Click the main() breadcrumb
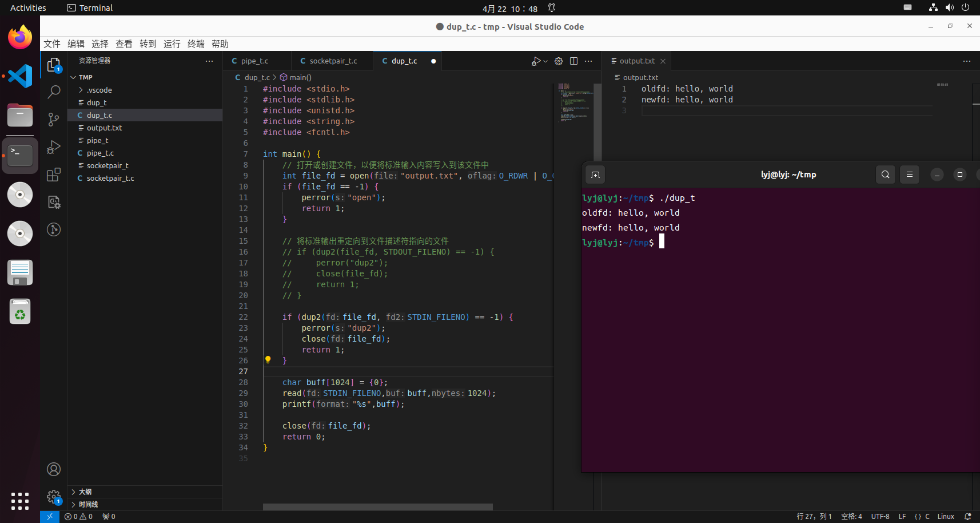Image resolution: width=980 pixels, height=523 pixels. [x=296, y=77]
